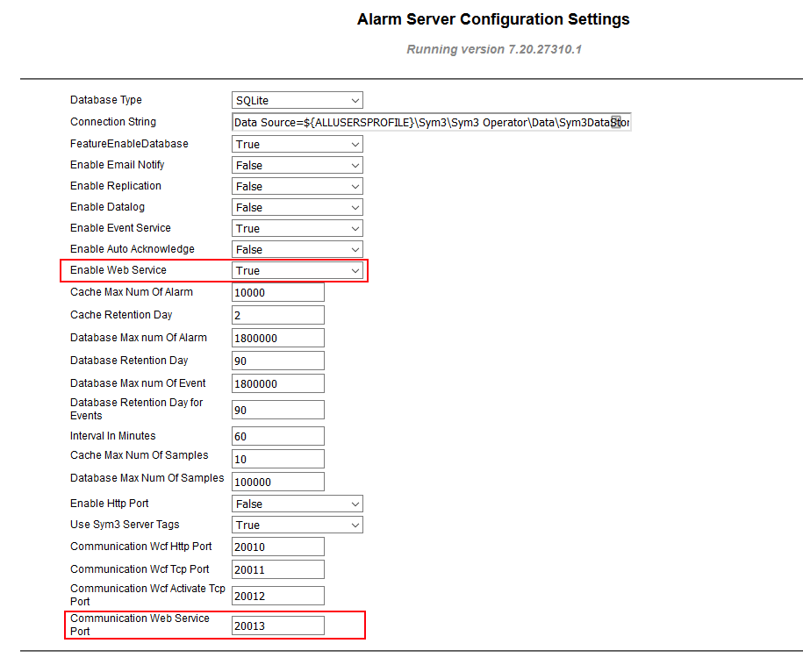Open the Enable Email Notify dropdown
Screen dimensions: 803x672
(297, 165)
